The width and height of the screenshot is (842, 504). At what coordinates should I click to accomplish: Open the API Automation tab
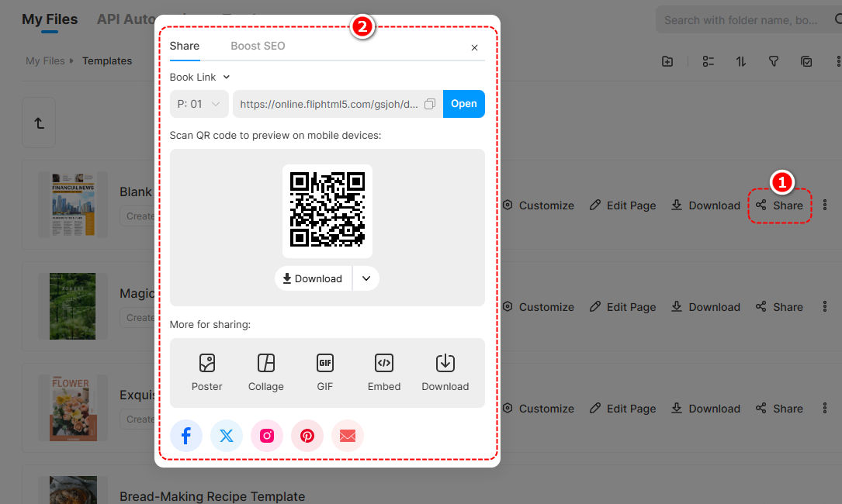tap(126, 20)
